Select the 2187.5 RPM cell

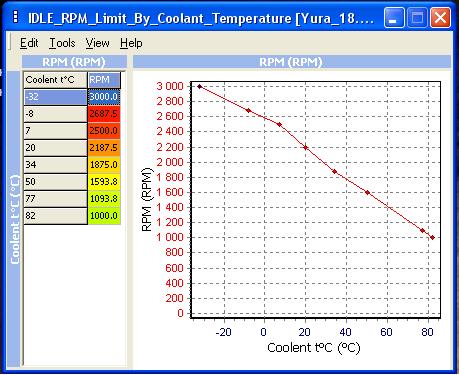[104, 148]
